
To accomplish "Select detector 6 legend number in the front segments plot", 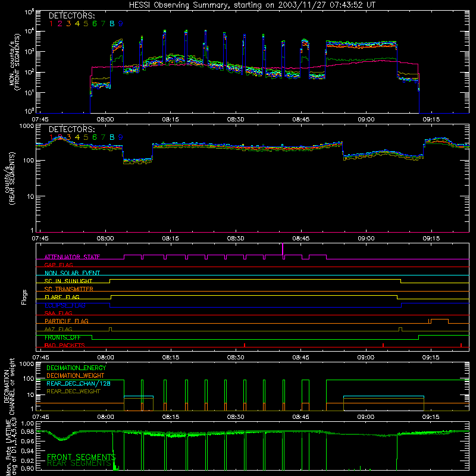I will point(95,24).
